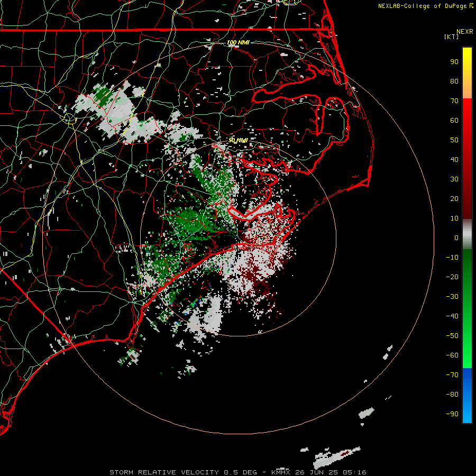
Task: Click the -80 value on the velocity scale
Action: (452, 395)
